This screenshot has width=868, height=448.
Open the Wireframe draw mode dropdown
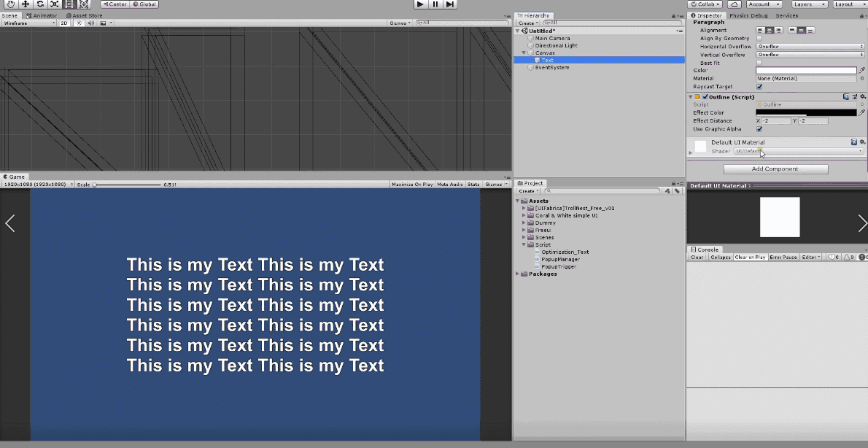28,23
